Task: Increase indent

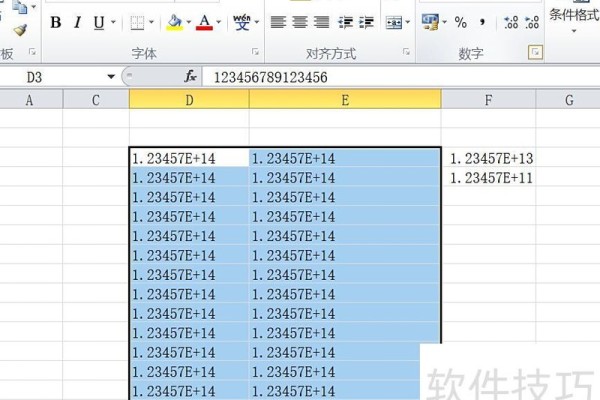Action: click(x=367, y=22)
